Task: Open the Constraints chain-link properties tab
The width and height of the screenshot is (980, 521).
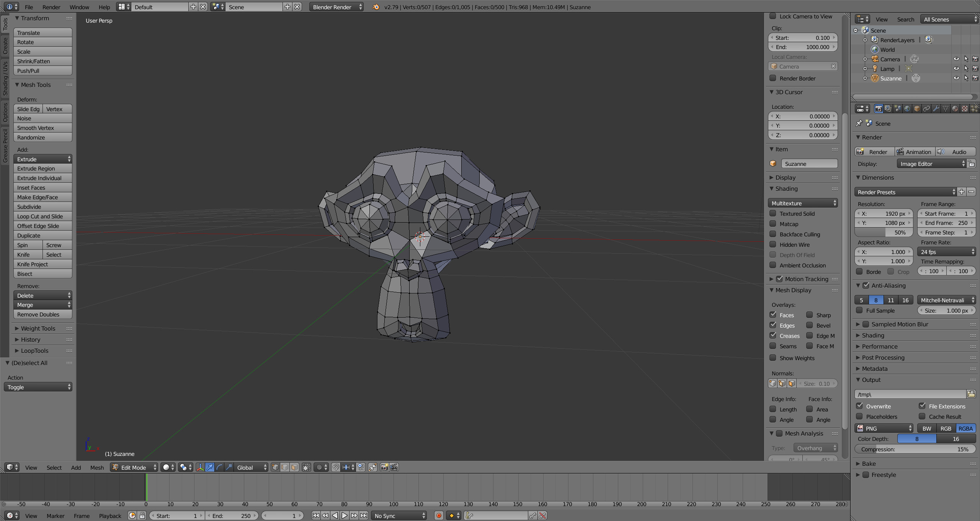Action: click(x=926, y=109)
